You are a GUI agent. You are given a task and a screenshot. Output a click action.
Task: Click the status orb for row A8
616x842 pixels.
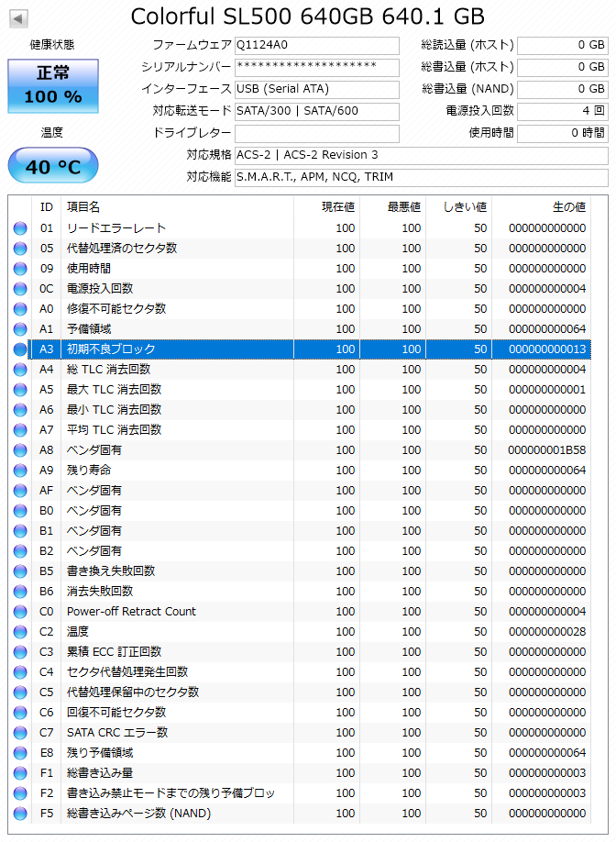coord(20,450)
